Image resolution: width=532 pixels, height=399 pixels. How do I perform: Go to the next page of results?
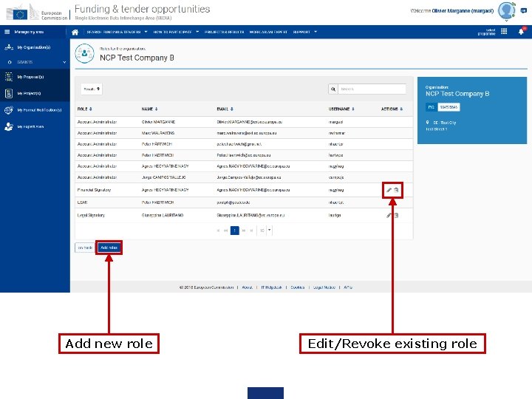(x=244, y=231)
